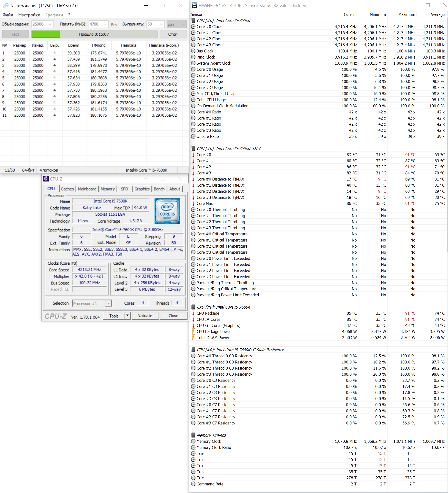Image resolution: width=448 pixels, height=493 pixels.
Task: Click the thermometer icon next to CPU GT Cores (Graphics)
Action: coord(193,325)
